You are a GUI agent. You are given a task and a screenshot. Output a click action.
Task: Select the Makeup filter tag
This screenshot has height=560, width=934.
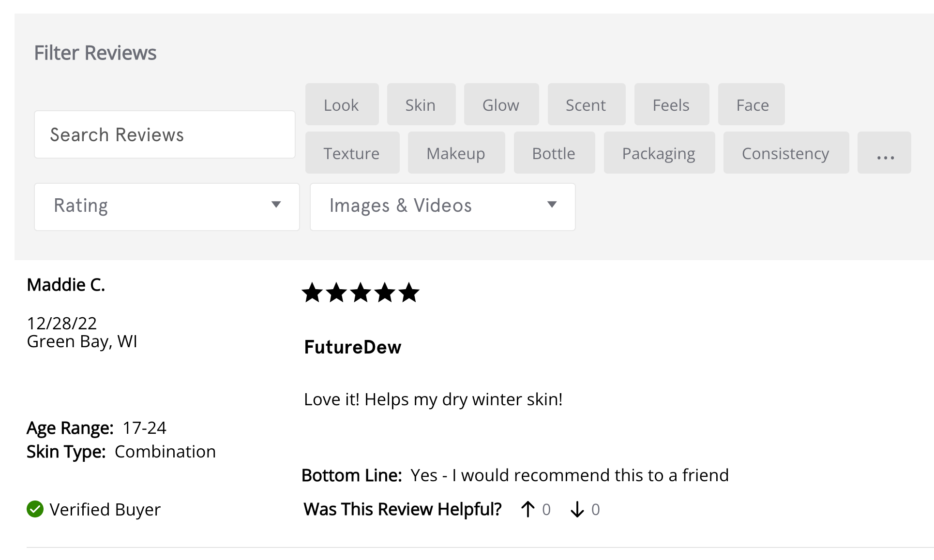[x=456, y=153]
